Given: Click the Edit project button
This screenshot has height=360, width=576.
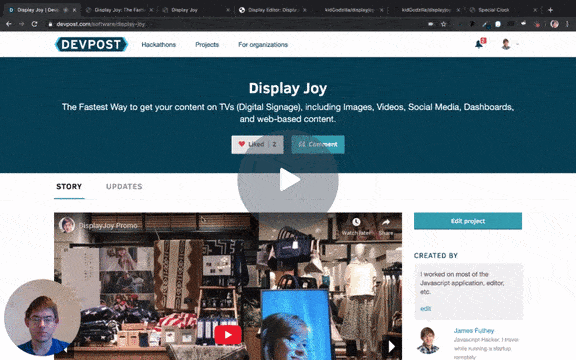Looking at the screenshot, I should (x=468, y=221).
